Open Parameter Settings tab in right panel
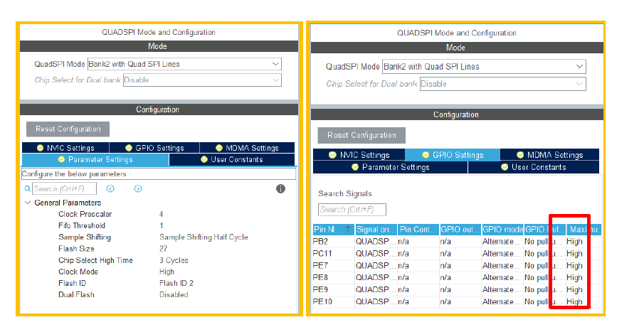The height and width of the screenshot is (332, 644). click(391, 167)
